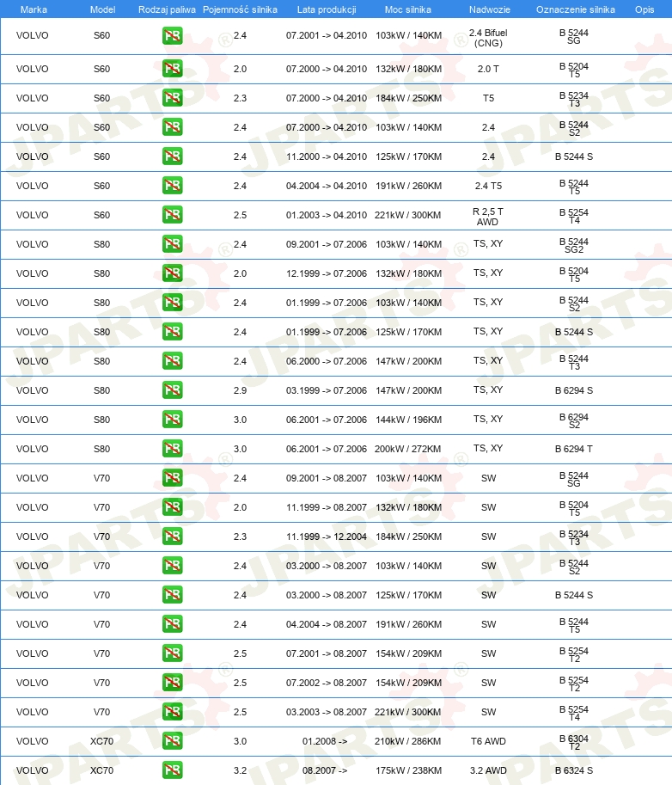Select the '3.2 AWD' body cell
Image resolution: width=672 pixels, height=785 pixels.
[488, 770]
